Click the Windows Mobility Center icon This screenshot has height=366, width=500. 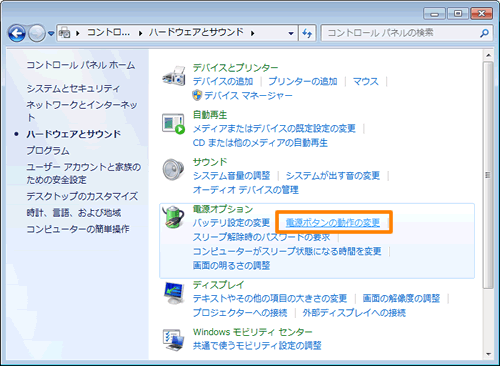173,340
